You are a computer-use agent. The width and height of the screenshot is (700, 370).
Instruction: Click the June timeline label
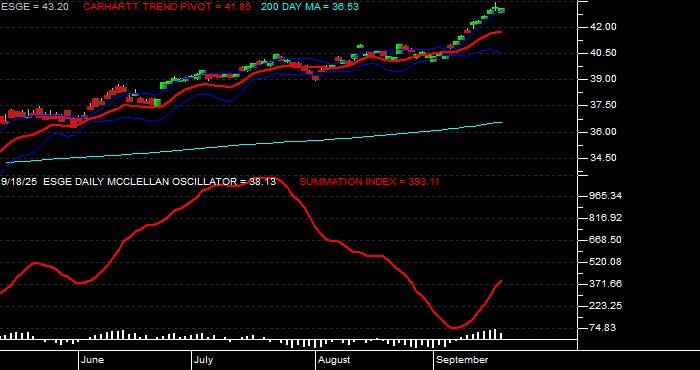(93, 360)
